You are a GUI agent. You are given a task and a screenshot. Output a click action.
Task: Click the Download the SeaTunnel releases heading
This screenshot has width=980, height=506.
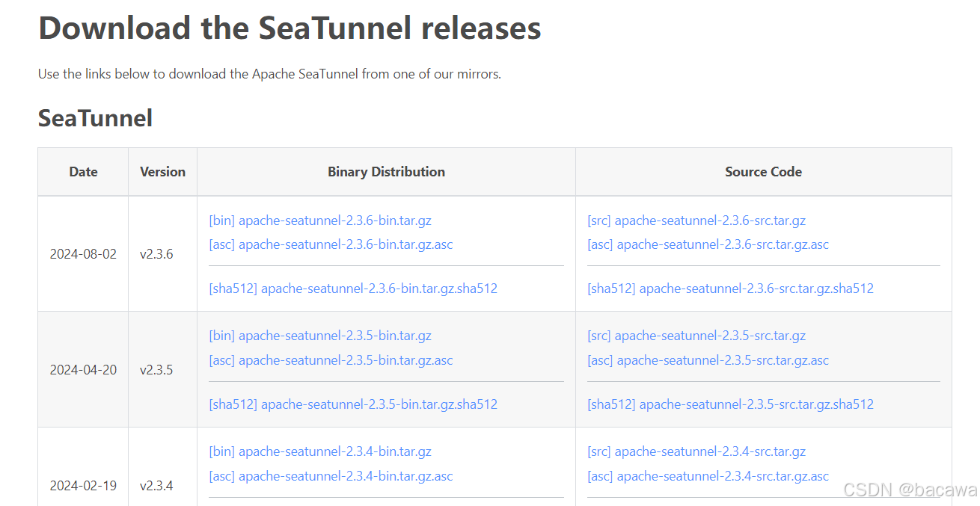[x=290, y=28]
